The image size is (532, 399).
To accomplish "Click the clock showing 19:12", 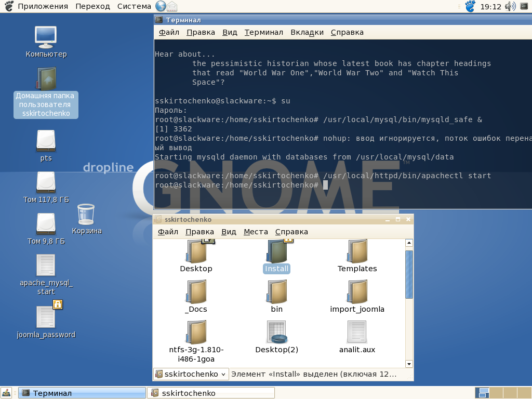I will coord(490,6).
